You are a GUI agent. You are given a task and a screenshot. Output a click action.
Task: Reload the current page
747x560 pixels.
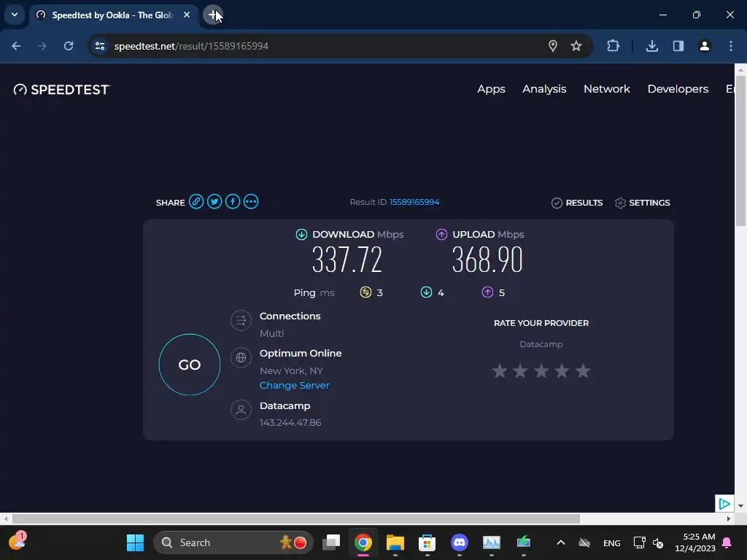[69, 46]
